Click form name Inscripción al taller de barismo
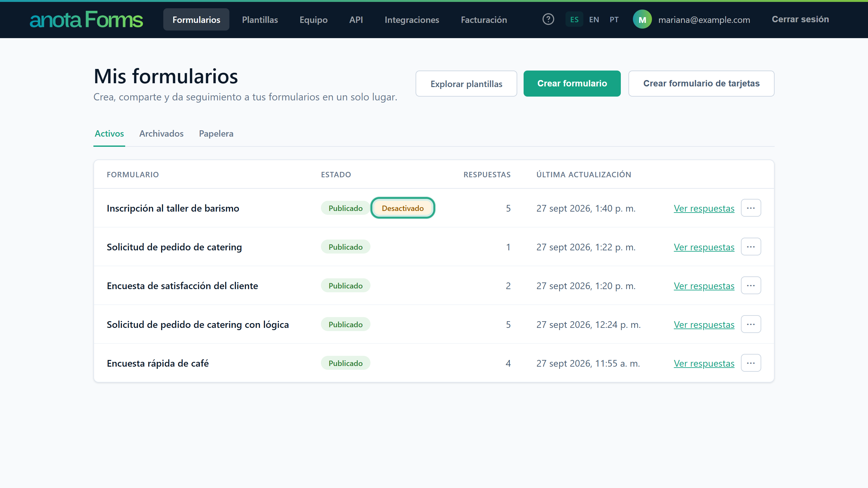 [173, 208]
